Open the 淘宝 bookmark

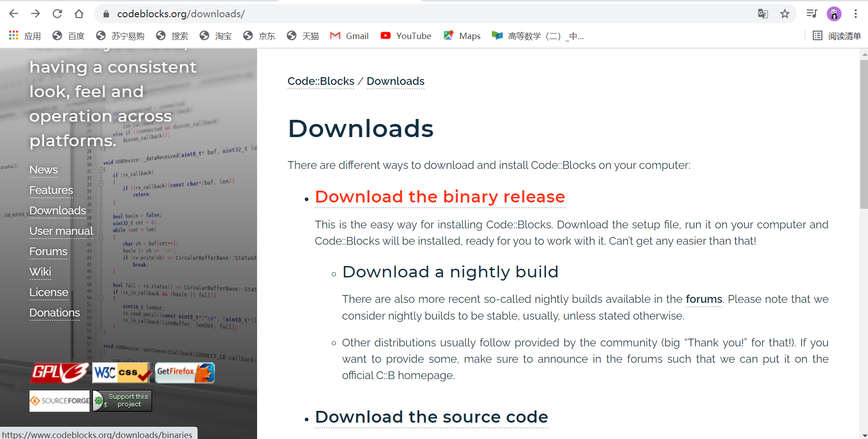point(216,36)
